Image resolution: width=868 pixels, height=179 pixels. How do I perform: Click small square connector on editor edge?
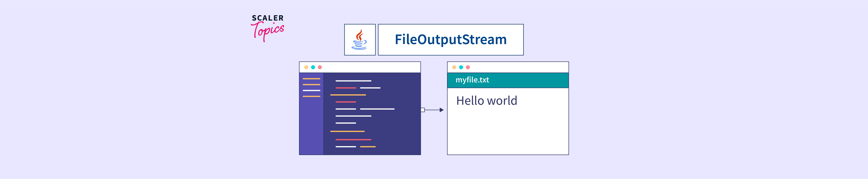(x=423, y=110)
